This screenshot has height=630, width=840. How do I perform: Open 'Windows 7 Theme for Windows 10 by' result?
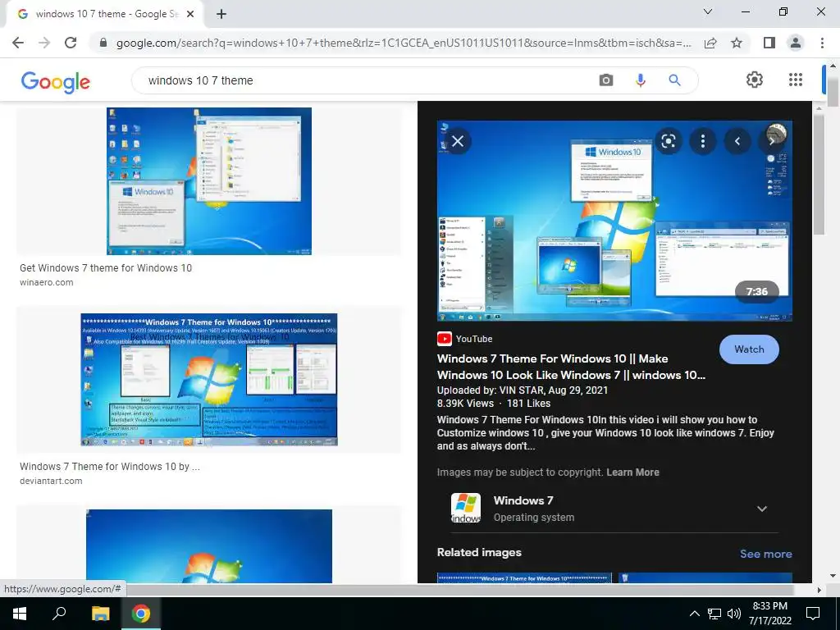pyautogui.click(x=110, y=467)
